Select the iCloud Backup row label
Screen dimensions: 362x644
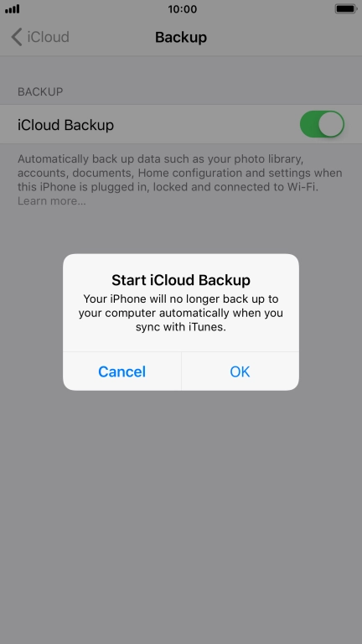coord(65,124)
